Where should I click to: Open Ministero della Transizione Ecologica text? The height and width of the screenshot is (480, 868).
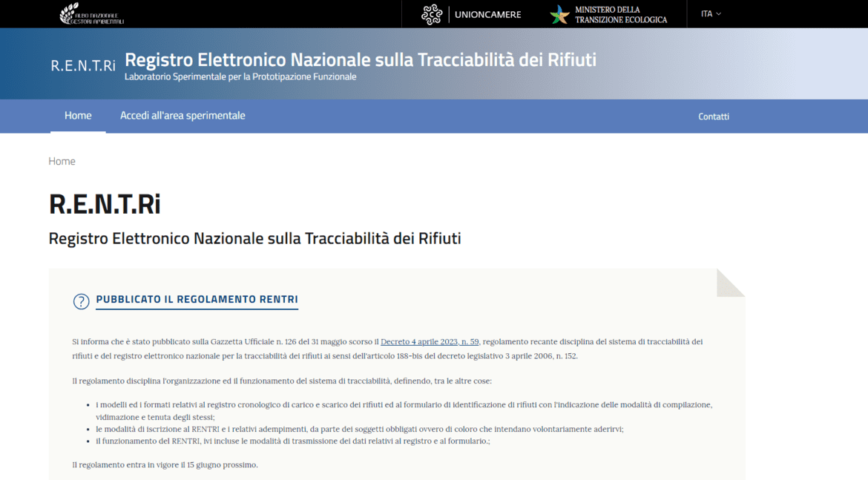point(620,15)
